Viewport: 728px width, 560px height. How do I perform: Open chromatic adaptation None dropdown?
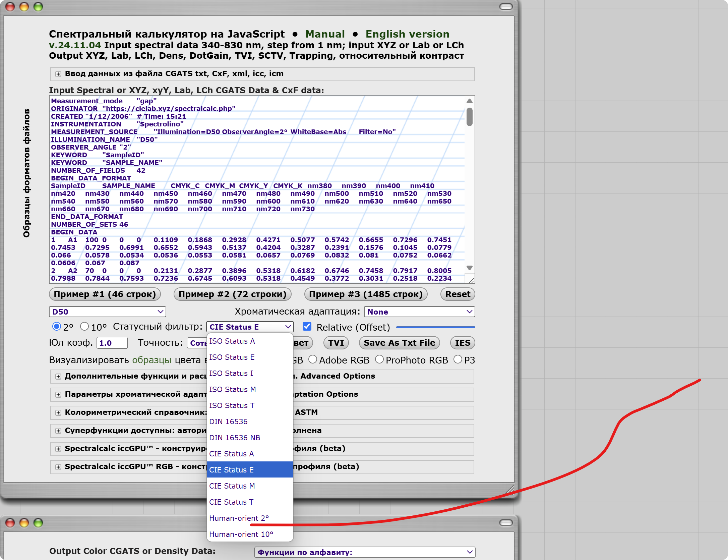click(419, 312)
